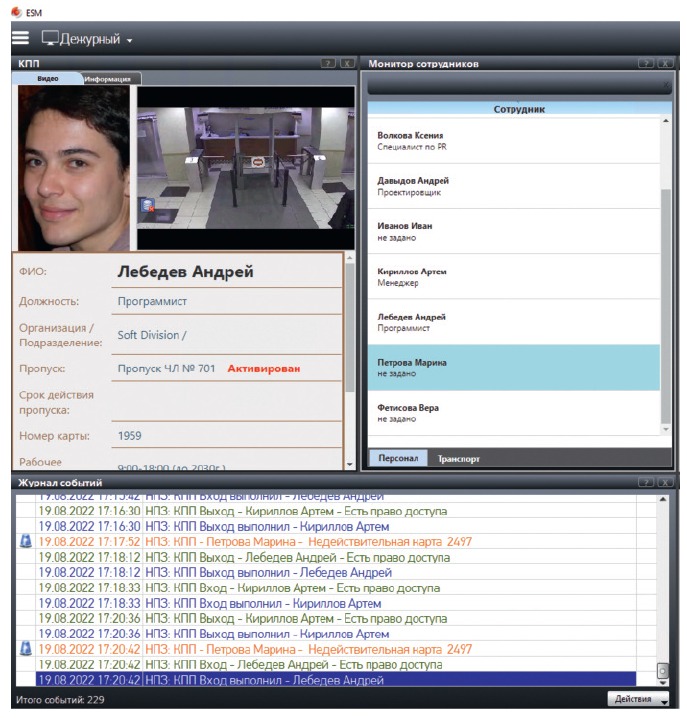The image size is (687, 718).
Task: Click the Сотрудник column header
Action: pyautogui.click(x=519, y=109)
